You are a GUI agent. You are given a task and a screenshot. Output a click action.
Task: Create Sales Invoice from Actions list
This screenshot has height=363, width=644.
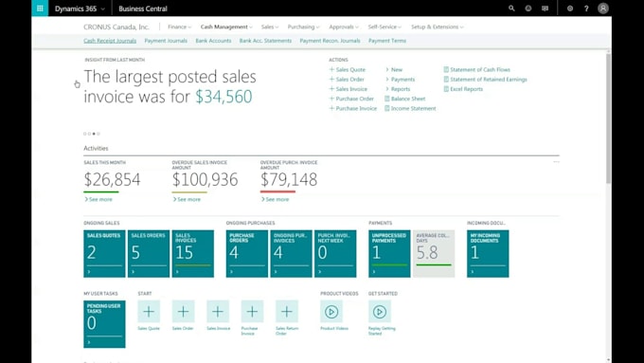349,89
